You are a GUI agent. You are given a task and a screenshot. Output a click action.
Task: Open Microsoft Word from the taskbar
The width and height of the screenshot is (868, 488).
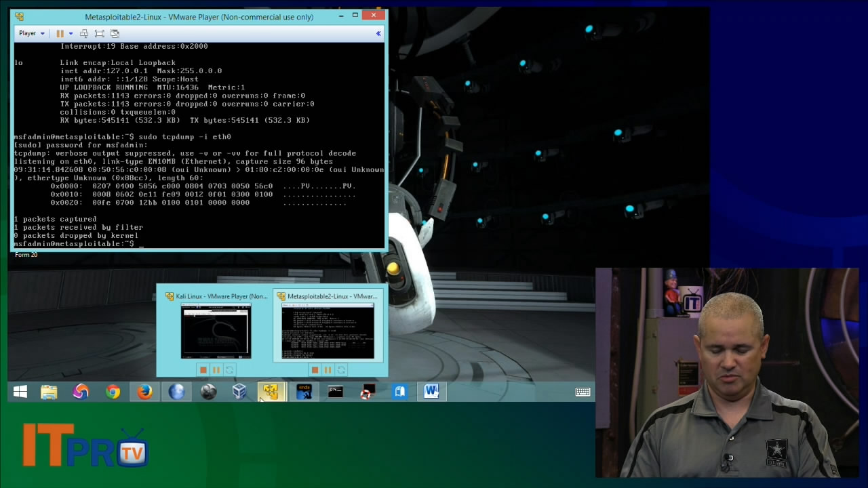click(431, 392)
